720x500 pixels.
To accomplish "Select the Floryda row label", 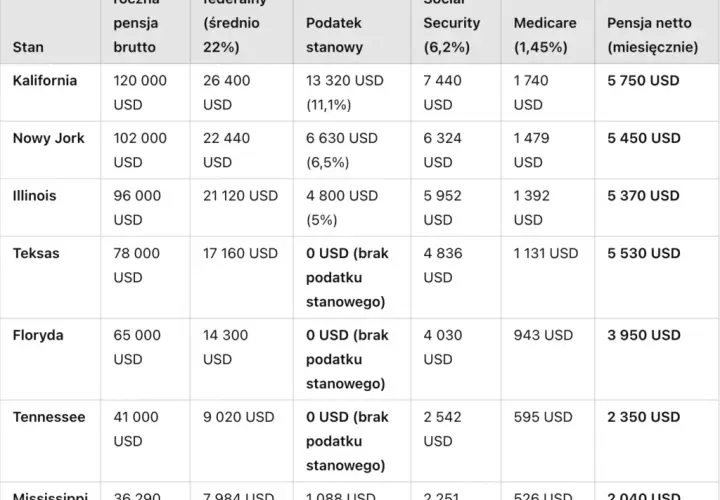I will tap(38, 336).
